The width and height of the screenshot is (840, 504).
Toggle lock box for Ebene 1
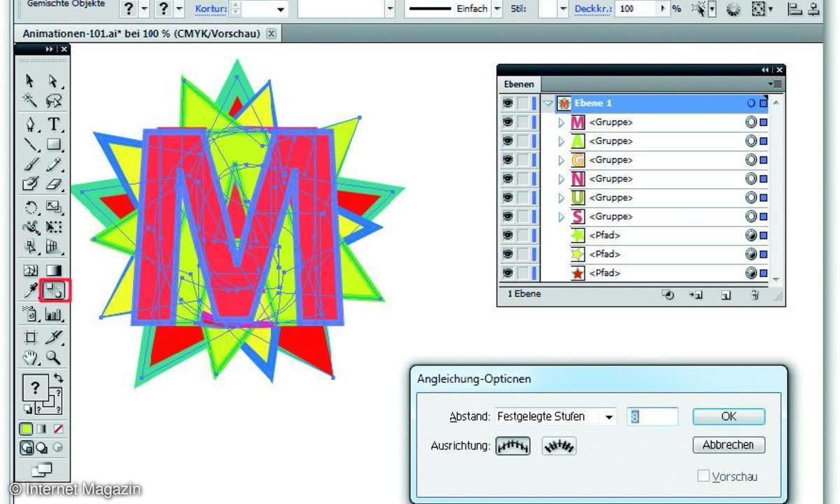523,103
